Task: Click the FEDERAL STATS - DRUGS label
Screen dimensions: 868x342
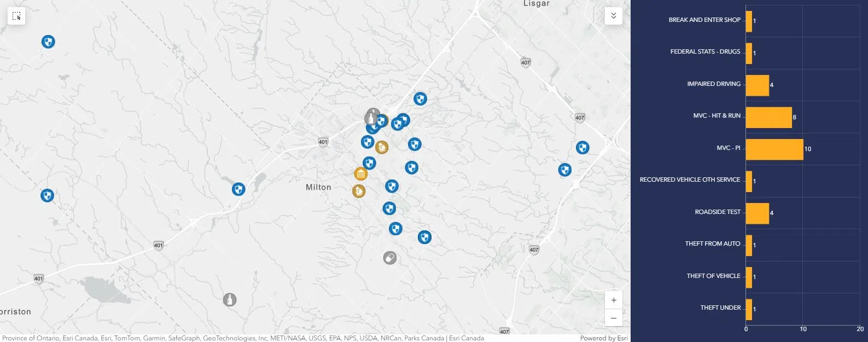Action: point(705,52)
